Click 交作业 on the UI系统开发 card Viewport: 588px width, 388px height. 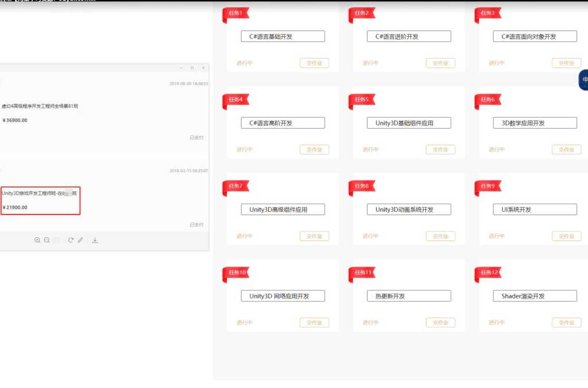coord(566,236)
